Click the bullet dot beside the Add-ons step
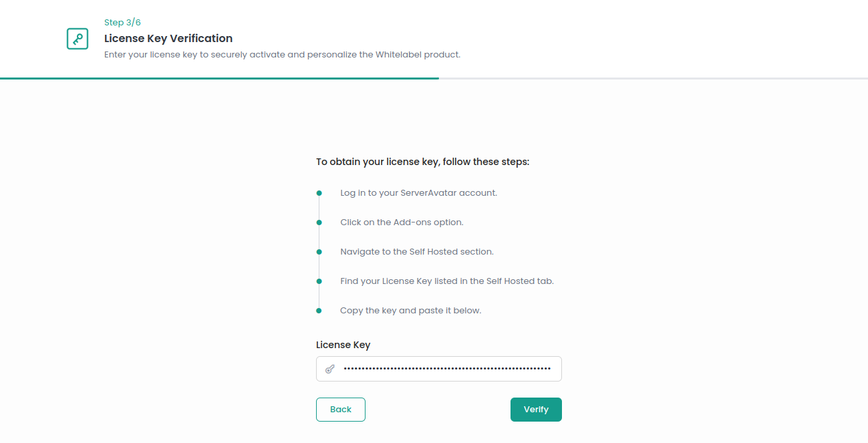The image size is (868, 443). [319, 223]
